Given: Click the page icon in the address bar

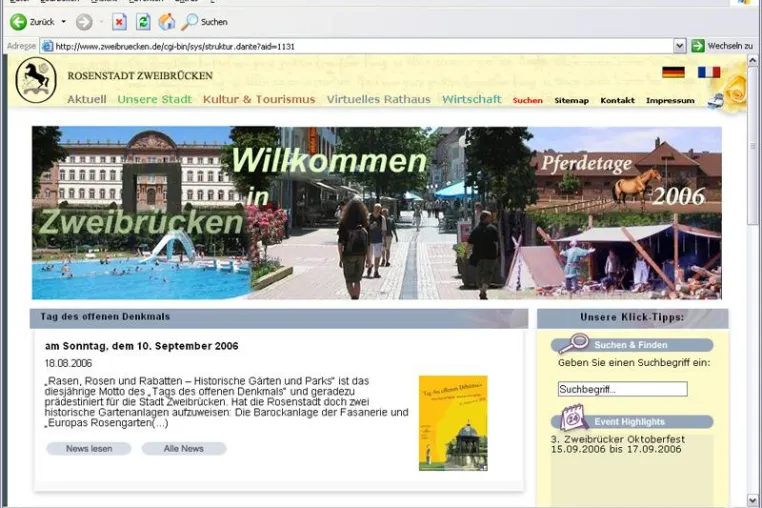Looking at the screenshot, I should [47, 46].
